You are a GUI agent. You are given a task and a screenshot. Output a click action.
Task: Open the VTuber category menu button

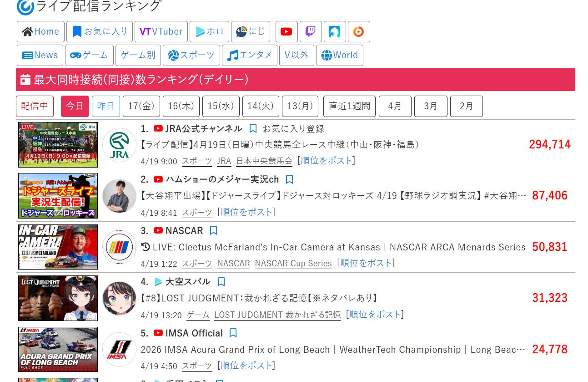tap(161, 32)
